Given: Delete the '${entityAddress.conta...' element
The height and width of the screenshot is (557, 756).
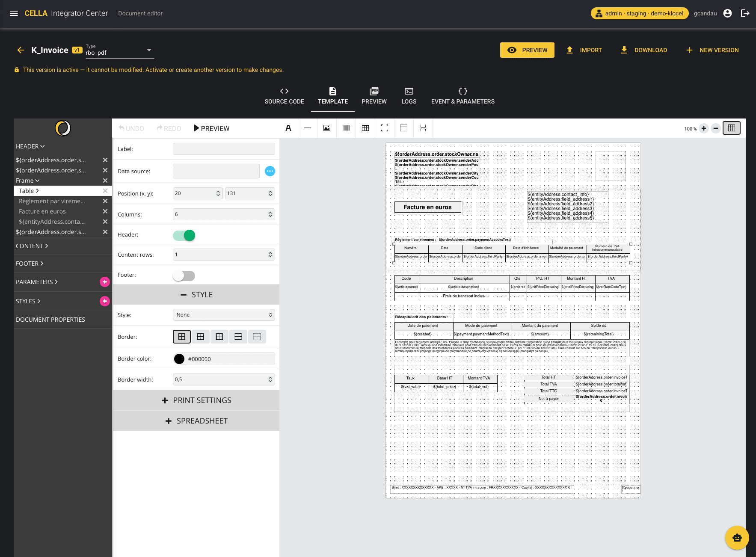Looking at the screenshot, I should pyautogui.click(x=105, y=222).
